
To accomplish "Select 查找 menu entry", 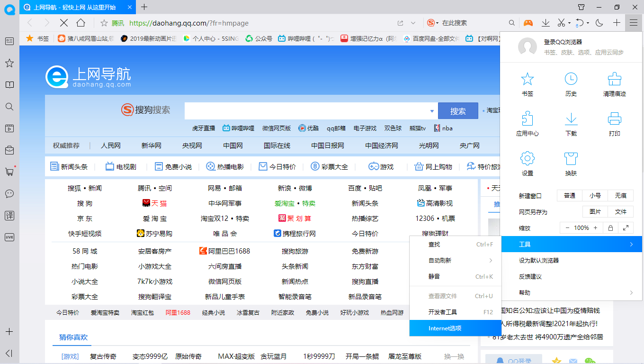I will 455,245.
